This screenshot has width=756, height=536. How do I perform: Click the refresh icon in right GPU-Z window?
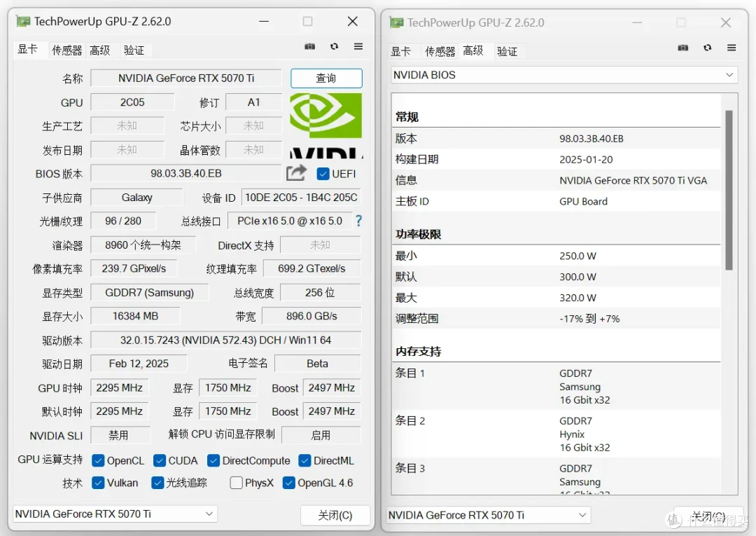click(x=707, y=48)
